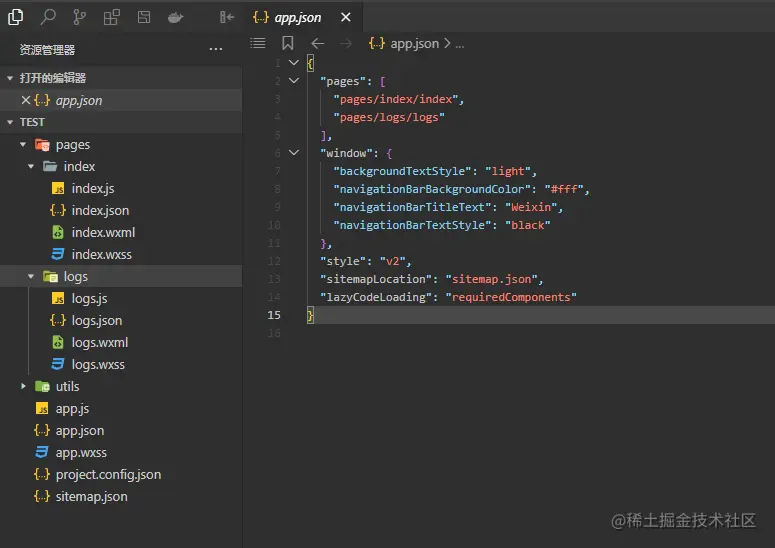Click the "sitemap.json" value in code
This screenshot has width=775, height=548.
pos(492,279)
